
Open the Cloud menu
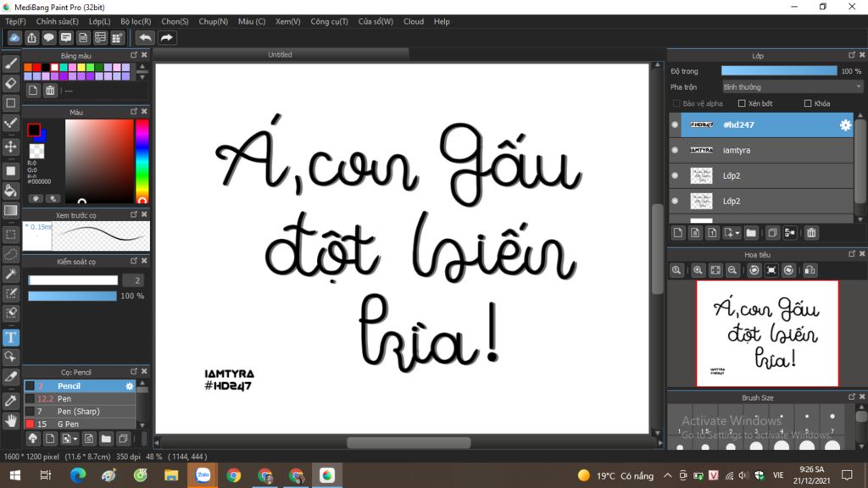[414, 21]
